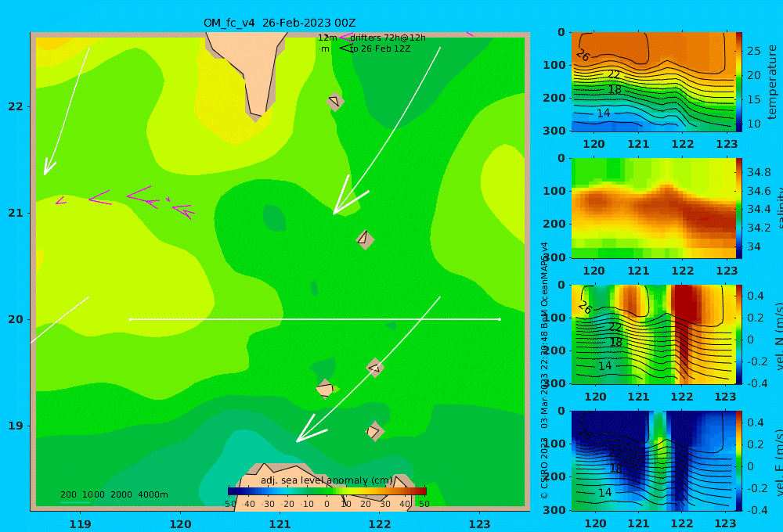Click the 0 tick on the sea level colorbar
The image size is (783, 532).
[x=327, y=504]
